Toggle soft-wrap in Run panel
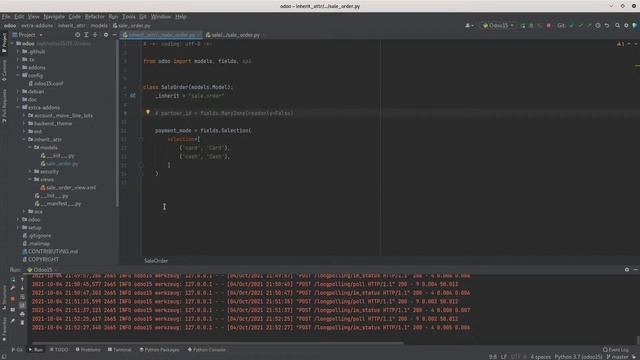This screenshot has width=640, height=360. point(22,297)
